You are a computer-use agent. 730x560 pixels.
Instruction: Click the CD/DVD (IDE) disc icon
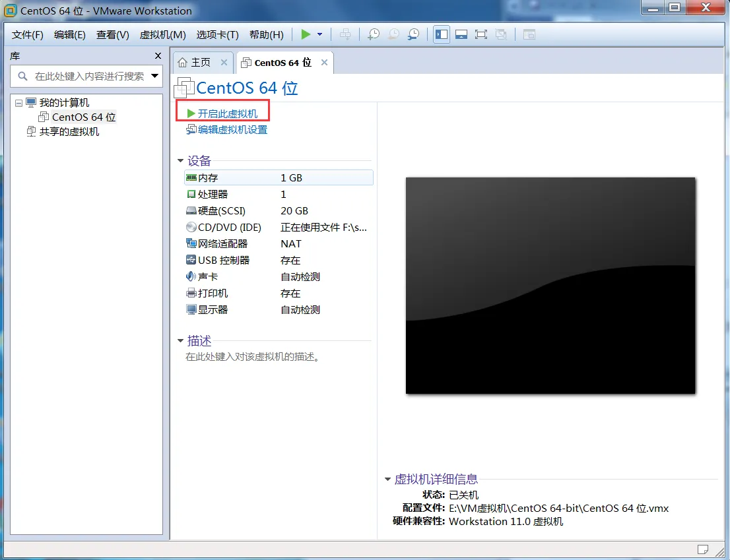coord(191,227)
